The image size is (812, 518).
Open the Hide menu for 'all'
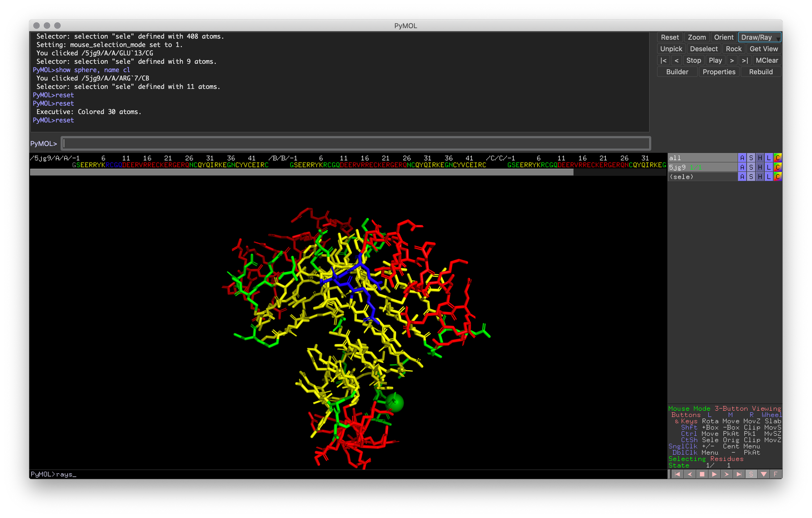pyautogui.click(x=760, y=158)
